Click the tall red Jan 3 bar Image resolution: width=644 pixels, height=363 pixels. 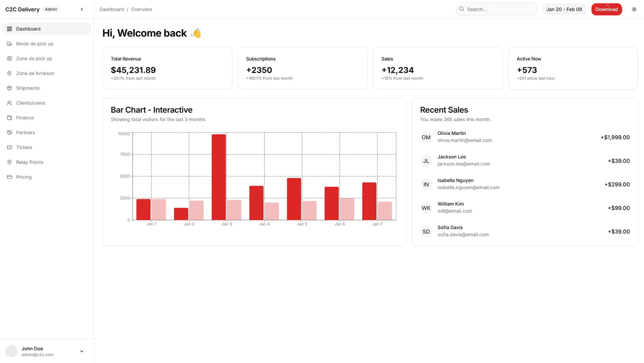tap(219, 177)
